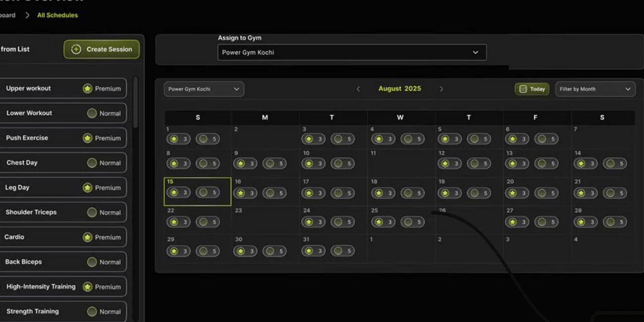Viewport: 644px width, 322px height.
Task: Select the premium star badge on August 3
Action: tap(314, 139)
